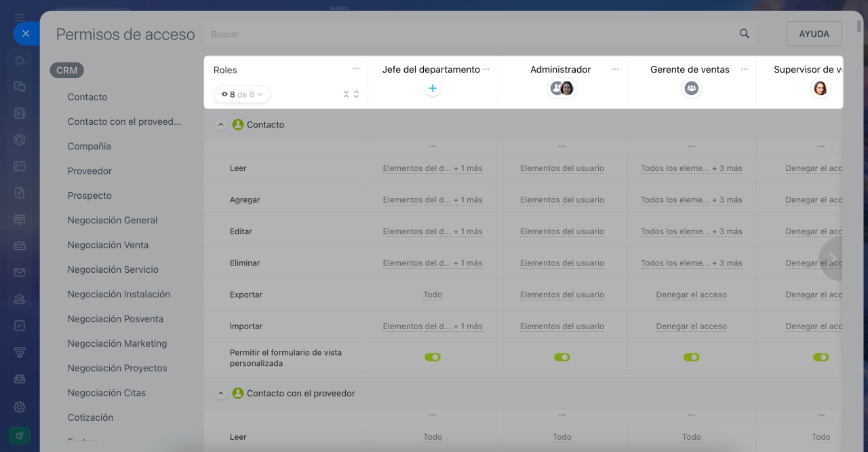
Task: Toggle custom view form for Supervisor de ventas
Action: coord(821,357)
